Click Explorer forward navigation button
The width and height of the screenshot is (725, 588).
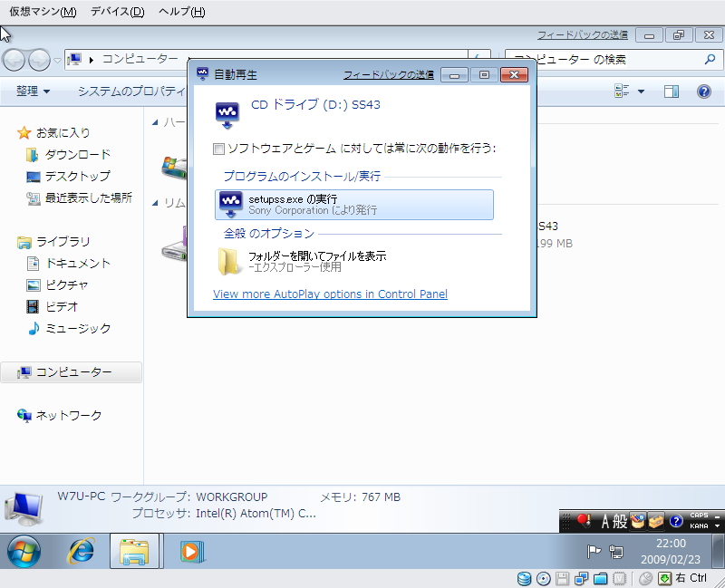[x=39, y=60]
